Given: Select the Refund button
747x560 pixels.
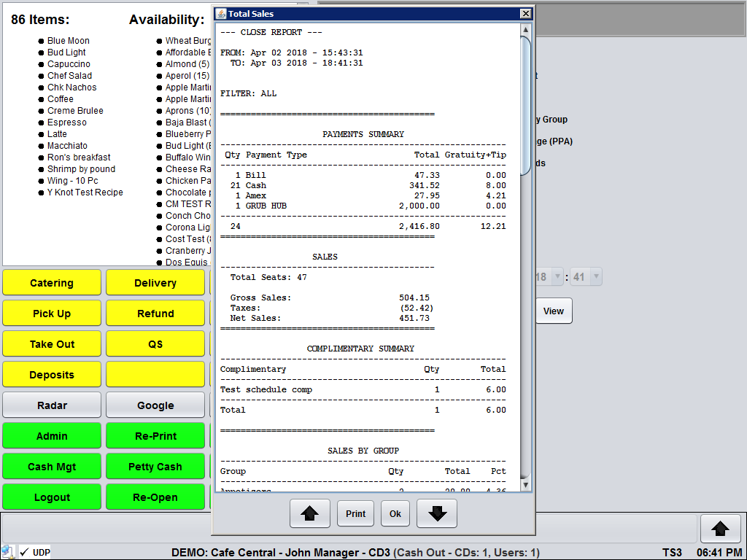Looking at the screenshot, I should point(155,314).
